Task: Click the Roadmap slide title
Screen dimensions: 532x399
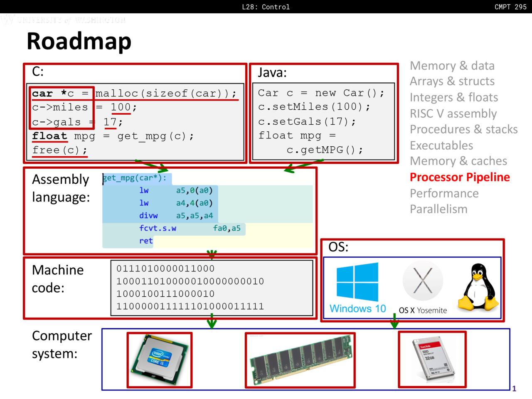Action: (x=79, y=41)
